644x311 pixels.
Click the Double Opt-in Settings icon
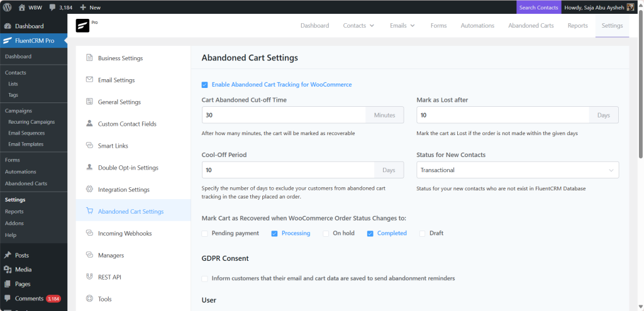coord(89,167)
